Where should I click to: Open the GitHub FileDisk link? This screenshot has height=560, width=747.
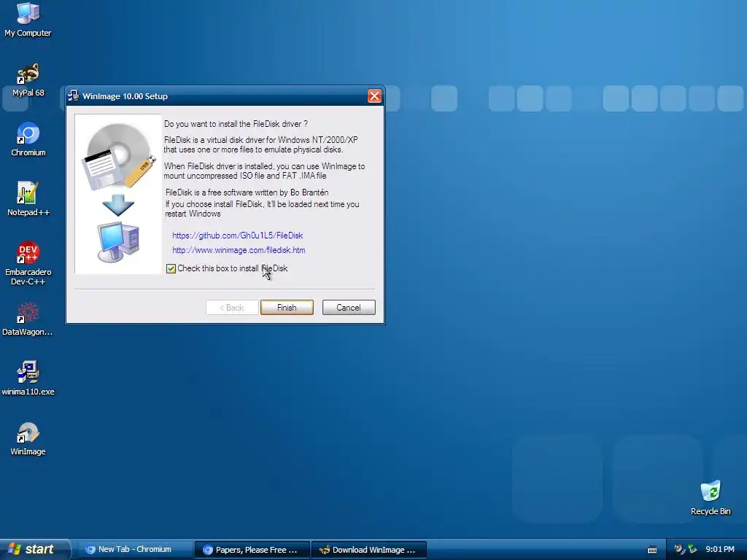coord(237,236)
